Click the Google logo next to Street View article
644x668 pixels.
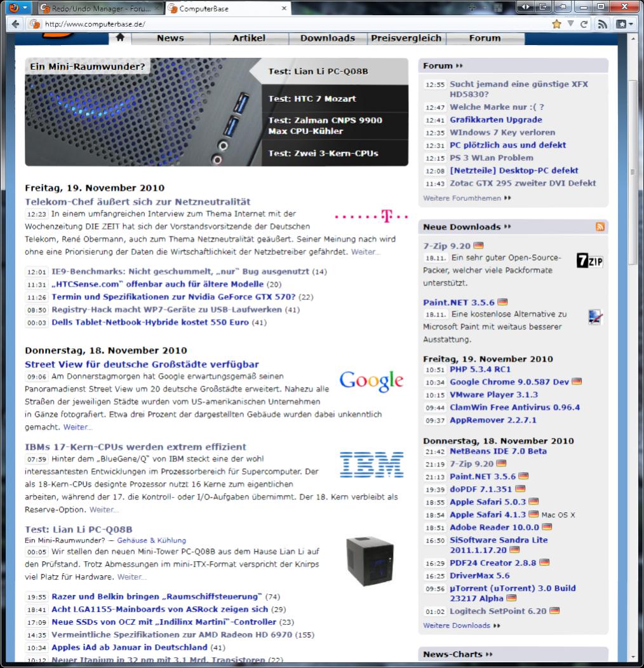point(371,381)
